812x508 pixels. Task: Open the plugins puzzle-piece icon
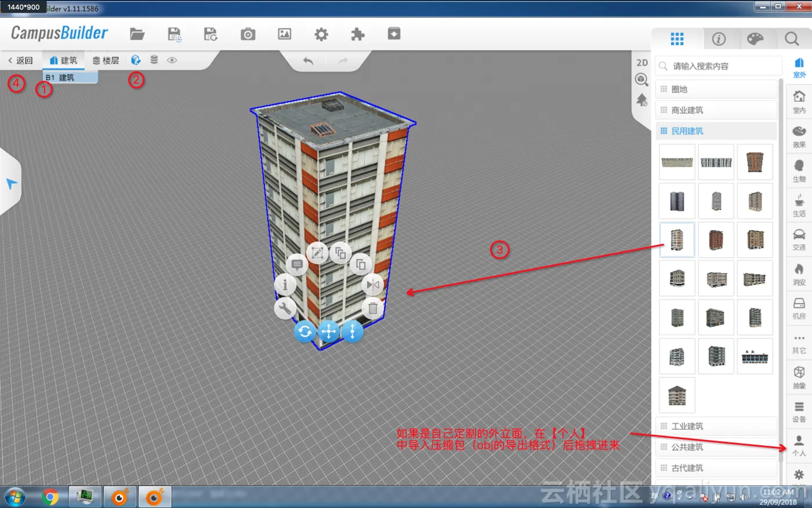[358, 34]
